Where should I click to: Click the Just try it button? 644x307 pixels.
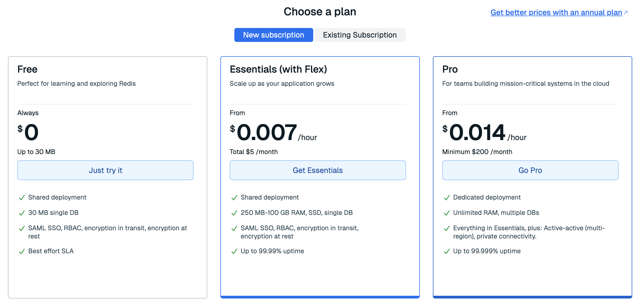tap(105, 170)
